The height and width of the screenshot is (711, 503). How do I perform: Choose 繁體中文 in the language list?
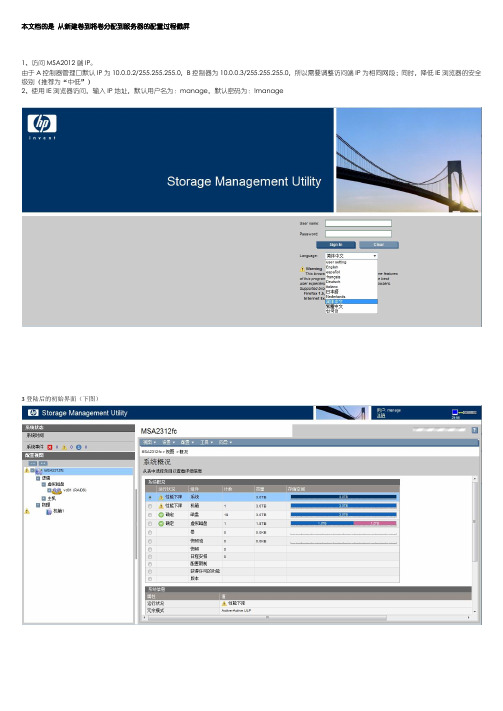click(351, 307)
